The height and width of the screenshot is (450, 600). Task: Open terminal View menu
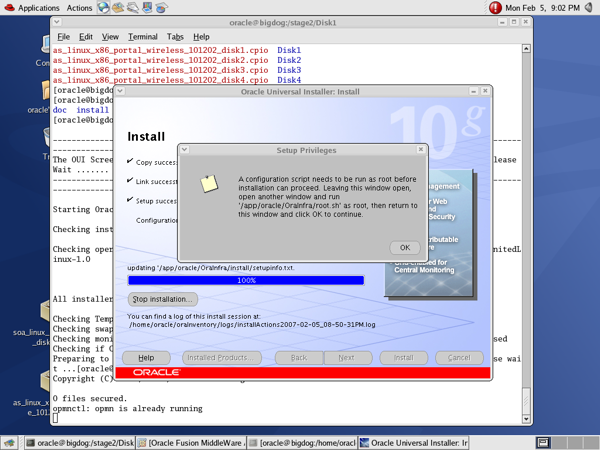pos(110,37)
